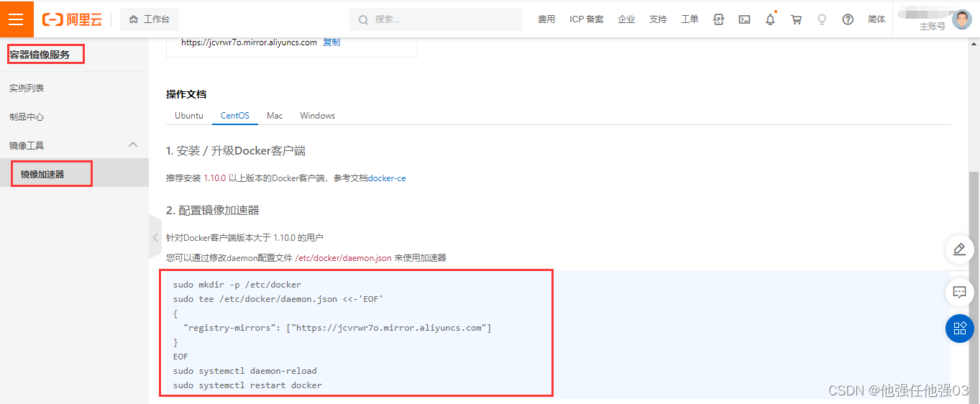Viewport: 980px width, 404px height.
Task: Click the 主账号 account label
Action: coord(932,27)
